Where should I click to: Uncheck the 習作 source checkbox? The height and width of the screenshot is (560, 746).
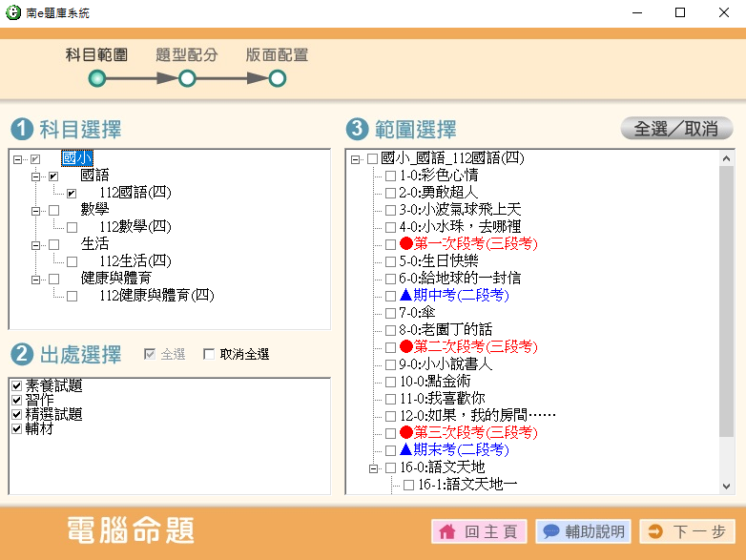pos(16,400)
